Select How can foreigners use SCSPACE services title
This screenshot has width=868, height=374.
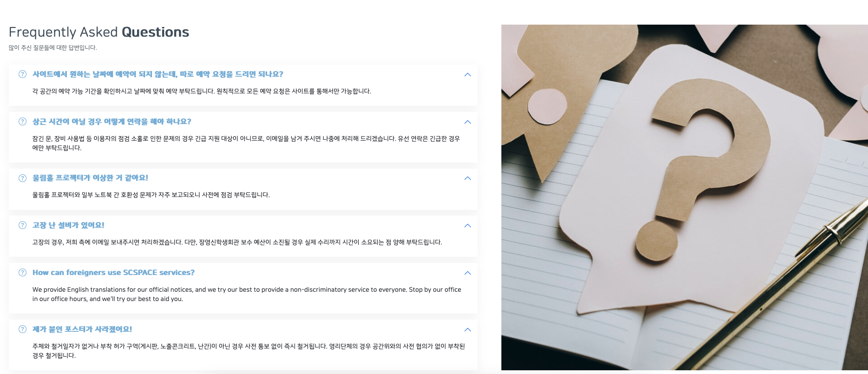point(113,273)
